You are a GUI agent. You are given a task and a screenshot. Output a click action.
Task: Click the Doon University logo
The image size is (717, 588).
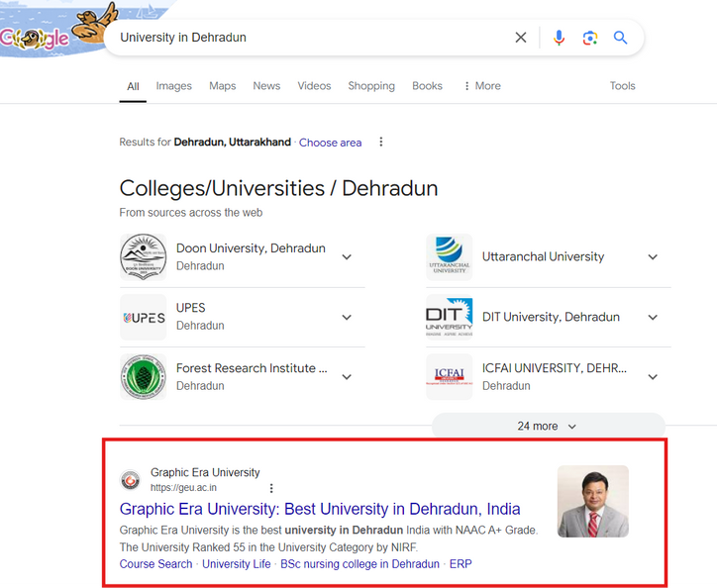[144, 257]
